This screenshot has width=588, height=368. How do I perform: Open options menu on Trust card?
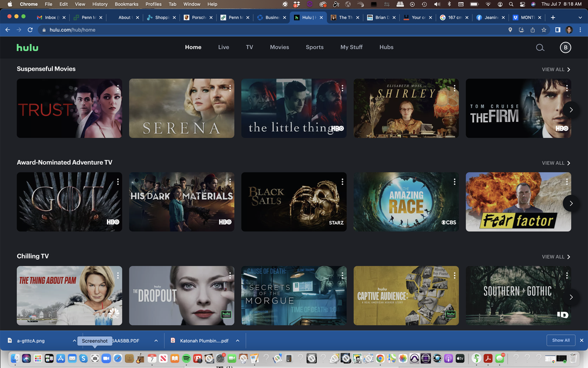[118, 88]
